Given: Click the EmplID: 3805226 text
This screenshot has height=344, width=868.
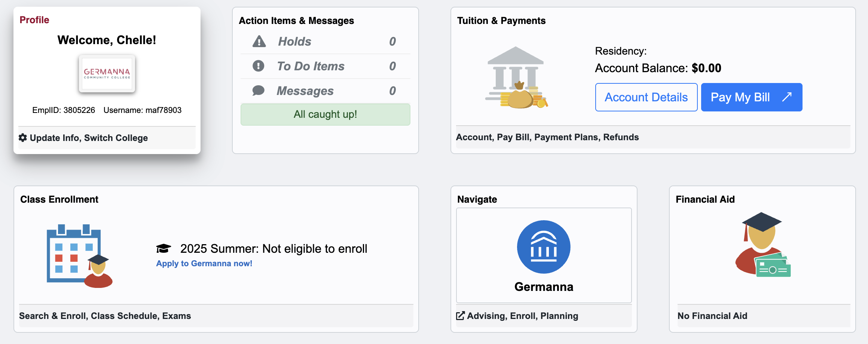Looking at the screenshot, I should click(x=64, y=110).
